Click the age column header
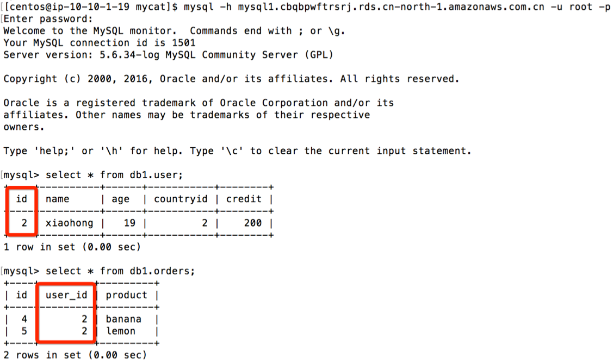 (x=120, y=199)
